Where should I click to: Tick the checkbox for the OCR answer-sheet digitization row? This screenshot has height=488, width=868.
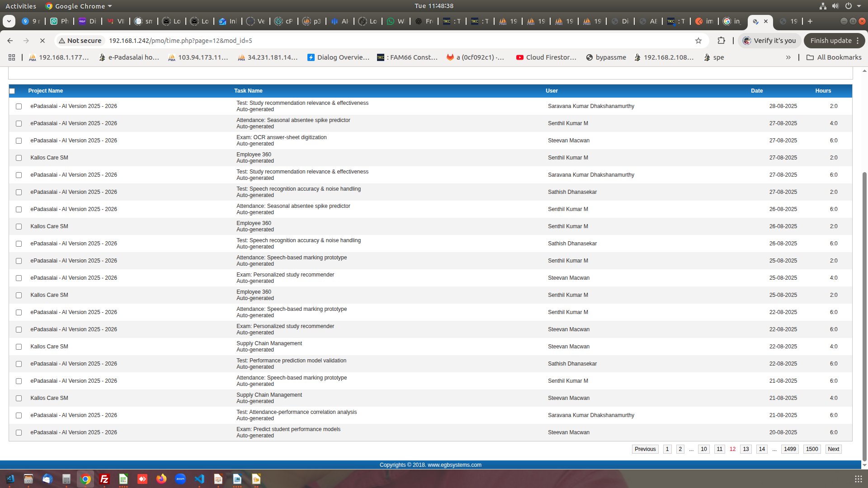[x=19, y=141]
